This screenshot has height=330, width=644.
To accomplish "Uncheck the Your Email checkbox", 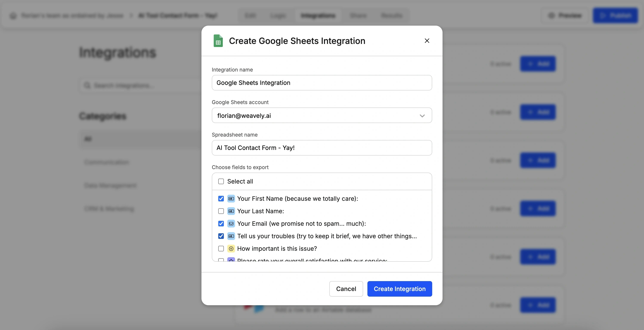I will pyautogui.click(x=221, y=223).
